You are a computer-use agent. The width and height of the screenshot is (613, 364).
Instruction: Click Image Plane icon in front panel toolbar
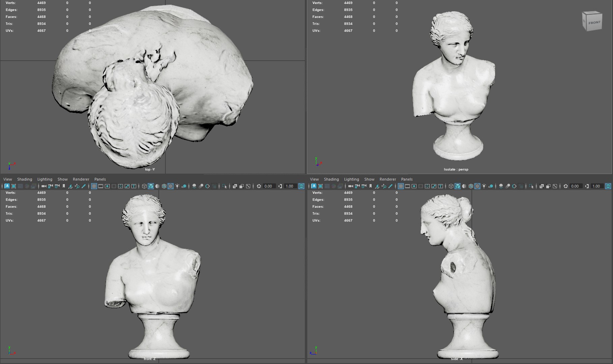tap(70, 186)
